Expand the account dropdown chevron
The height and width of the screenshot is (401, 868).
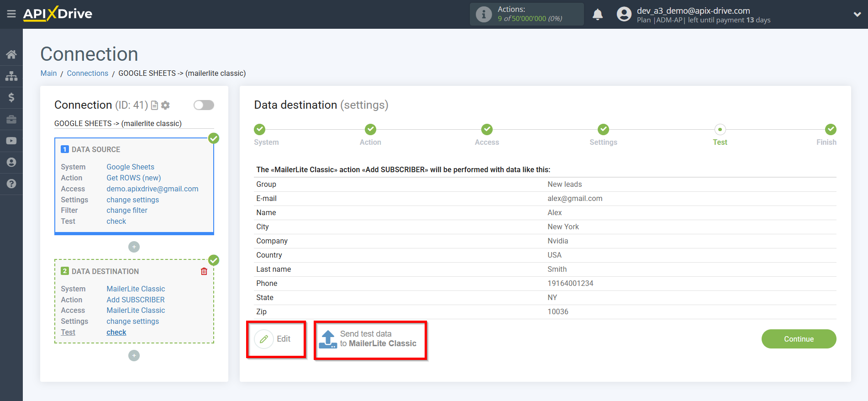click(x=857, y=14)
